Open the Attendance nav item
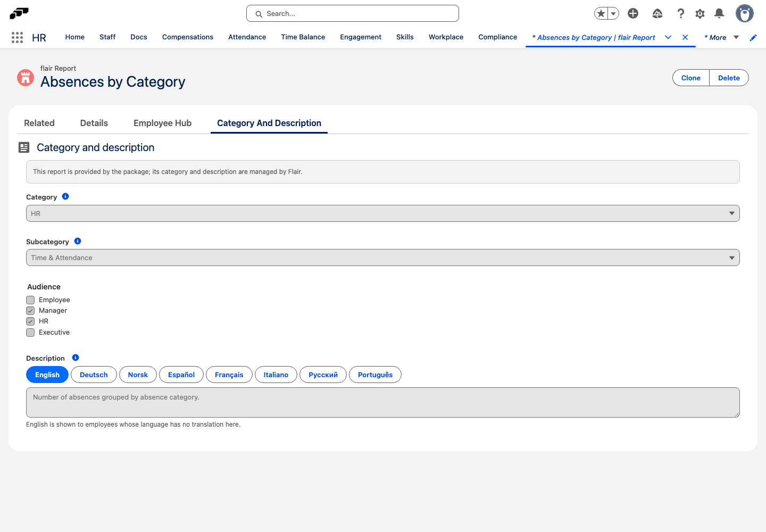Viewport: 766px width, 532px height. (247, 37)
